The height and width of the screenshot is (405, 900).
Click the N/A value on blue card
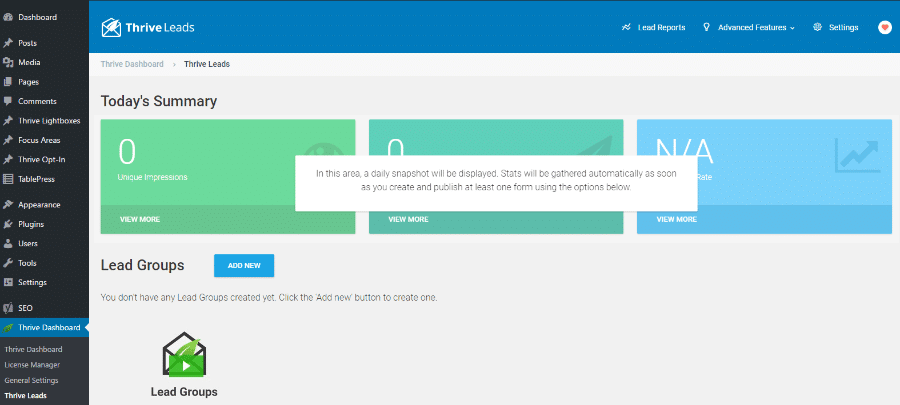pyautogui.click(x=684, y=152)
